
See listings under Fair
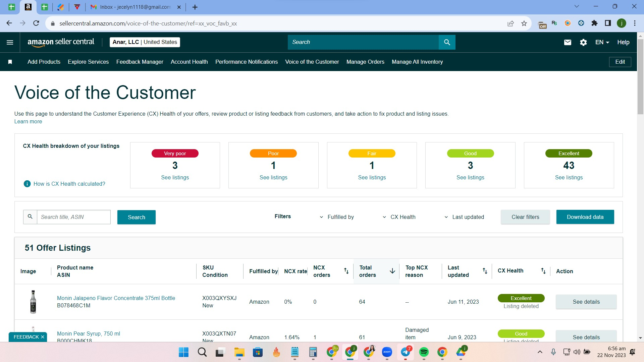click(x=372, y=177)
